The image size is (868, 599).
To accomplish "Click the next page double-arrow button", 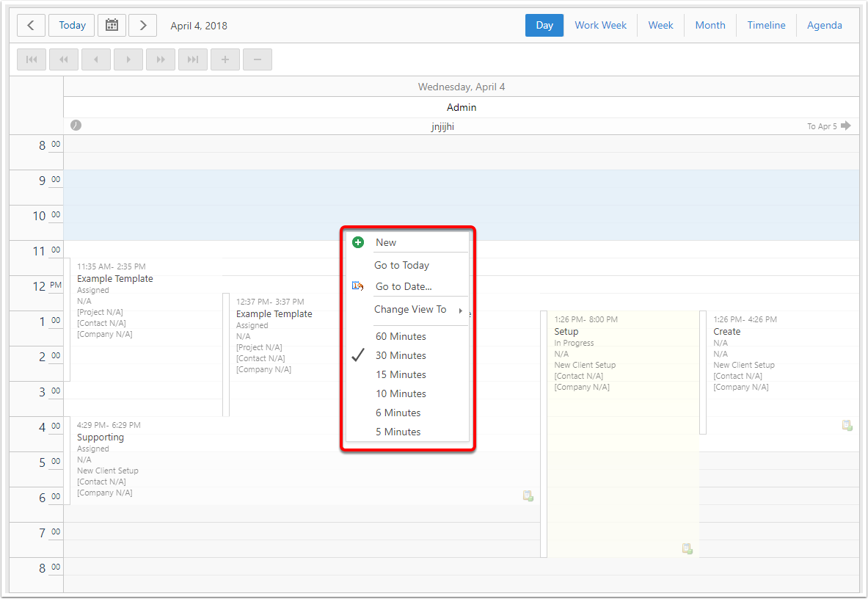I will [161, 59].
